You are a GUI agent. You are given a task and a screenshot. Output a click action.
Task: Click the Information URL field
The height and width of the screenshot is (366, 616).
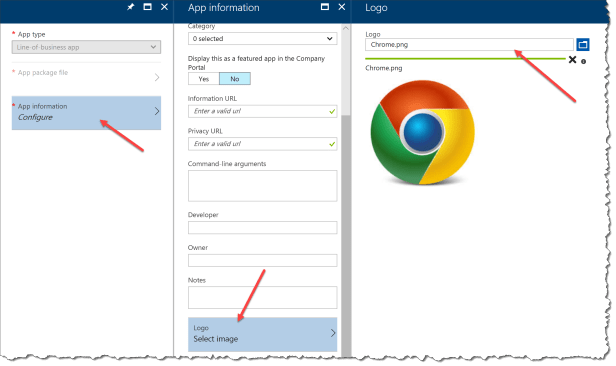coord(262,111)
